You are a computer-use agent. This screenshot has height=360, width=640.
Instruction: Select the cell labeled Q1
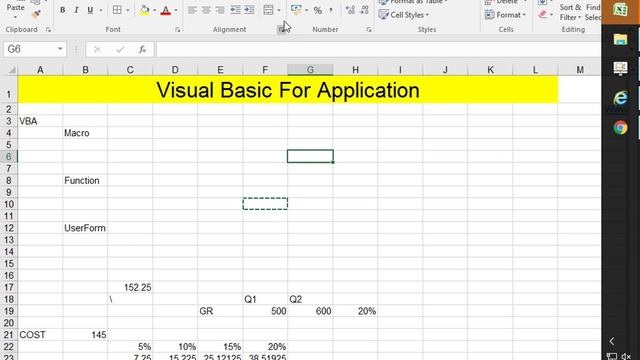pos(265,299)
